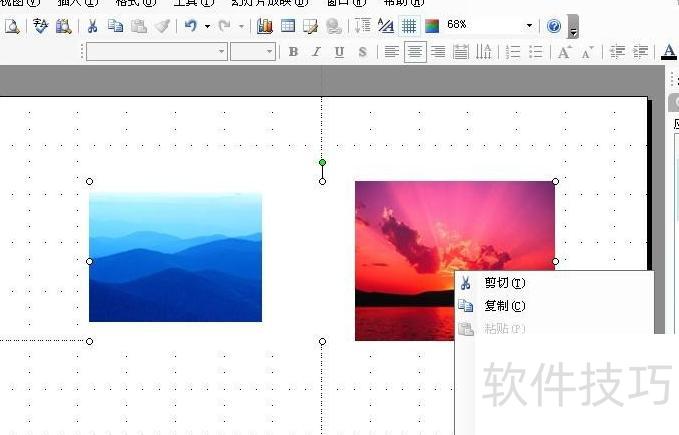Run the spelling check tool
Image resolution: width=679 pixels, height=435 pixels.
pos(40,26)
